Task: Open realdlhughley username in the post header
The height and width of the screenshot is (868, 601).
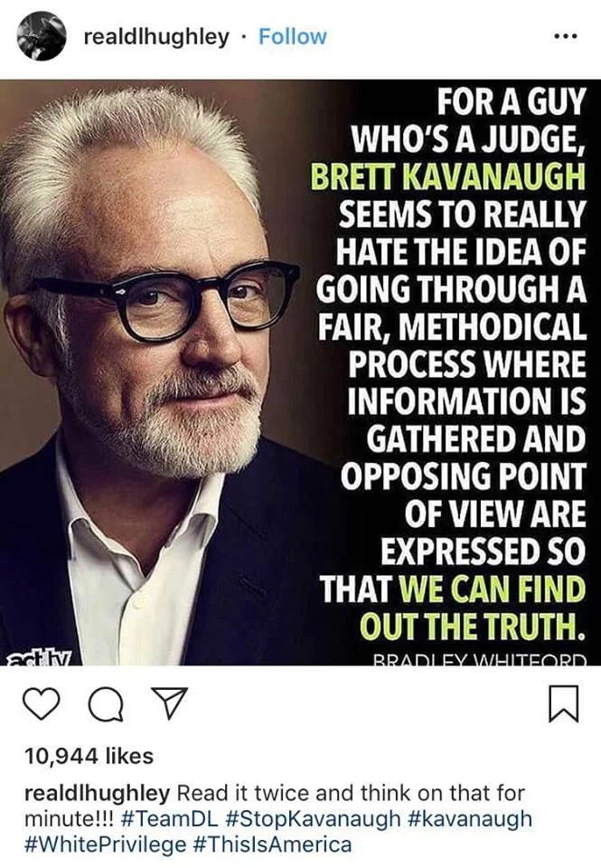Action: pos(156,37)
